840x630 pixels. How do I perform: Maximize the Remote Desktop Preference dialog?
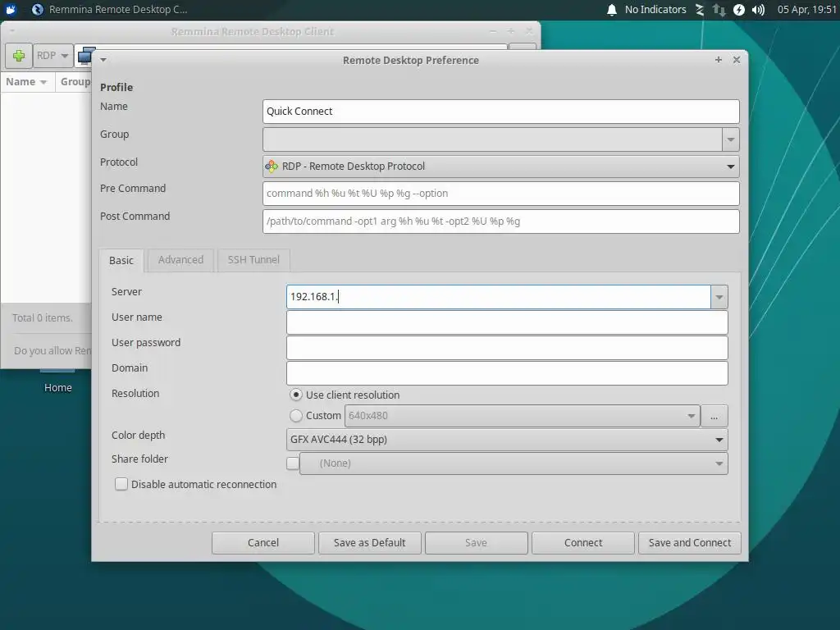[x=719, y=59]
